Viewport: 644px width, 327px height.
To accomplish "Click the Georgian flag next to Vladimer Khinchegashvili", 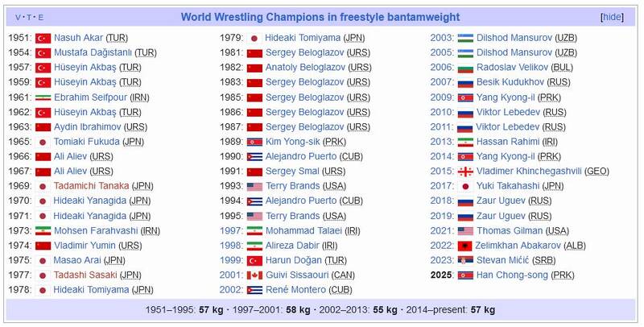I will (464, 171).
